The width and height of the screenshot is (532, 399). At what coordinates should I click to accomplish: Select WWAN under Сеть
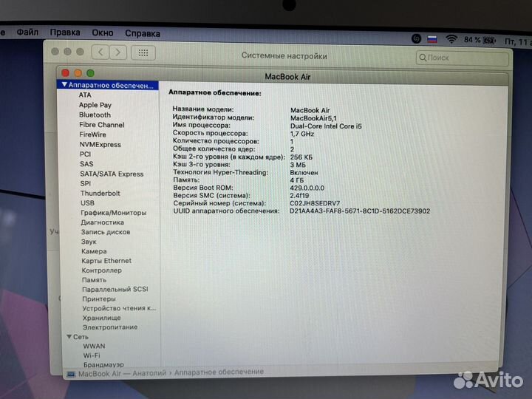pyautogui.click(x=94, y=346)
